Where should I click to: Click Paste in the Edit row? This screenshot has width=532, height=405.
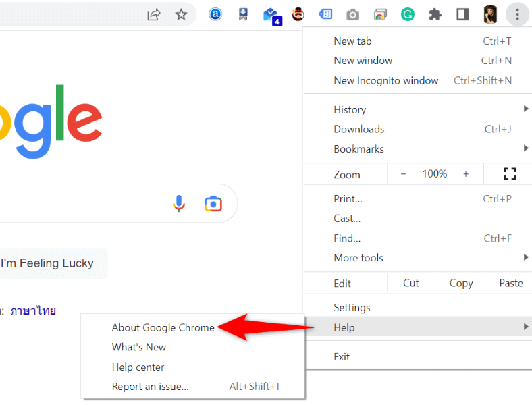510,283
